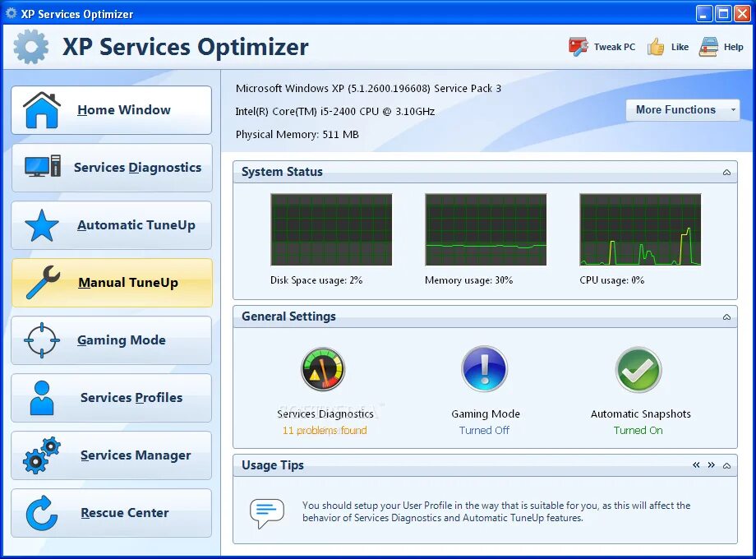This screenshot has width=756, height=559.
Task: Open Services Manager section
Action: coord(112,455)
